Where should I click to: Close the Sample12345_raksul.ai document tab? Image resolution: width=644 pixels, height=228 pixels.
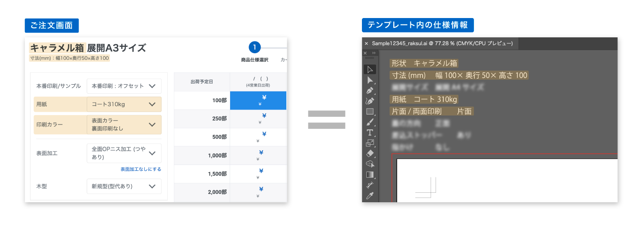coord(366,43)
